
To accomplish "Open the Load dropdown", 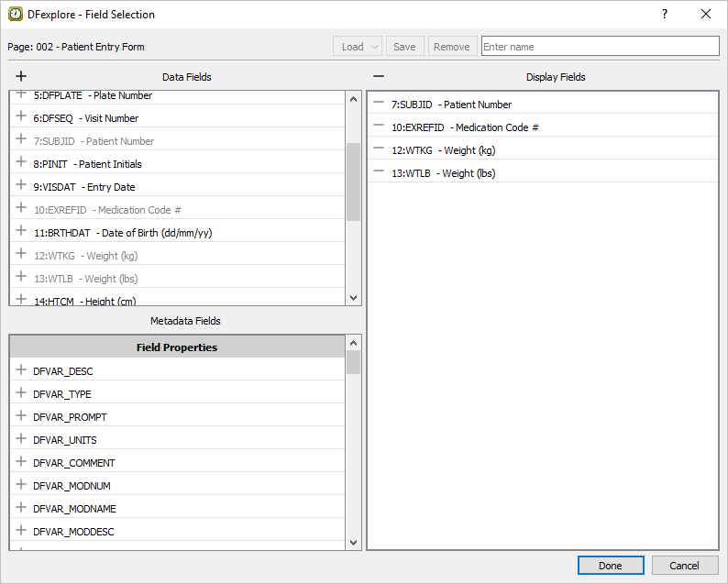I will click(357, 47).
